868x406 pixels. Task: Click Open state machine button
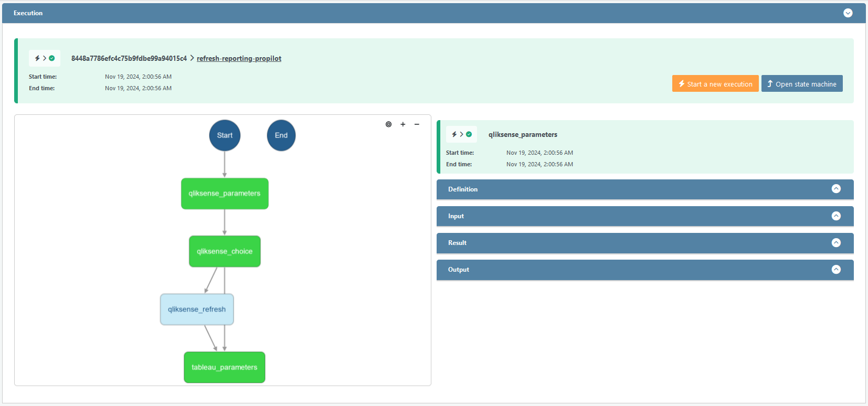(801, 84)
